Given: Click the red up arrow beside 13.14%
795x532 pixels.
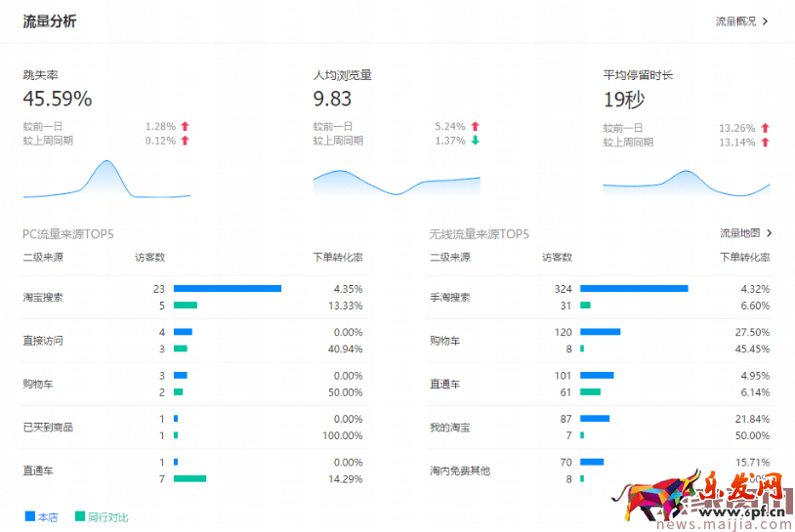Looking at the screenshot, I should (x=765, y=142).
